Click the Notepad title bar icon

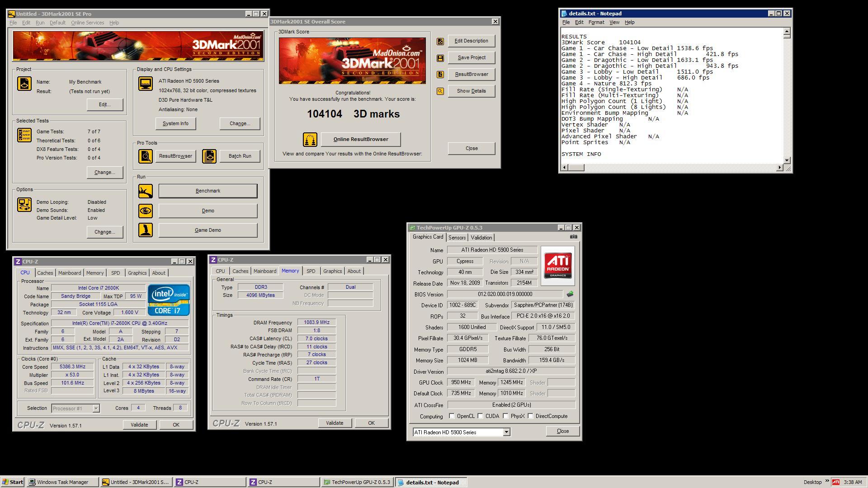click(x=564, y=14)
